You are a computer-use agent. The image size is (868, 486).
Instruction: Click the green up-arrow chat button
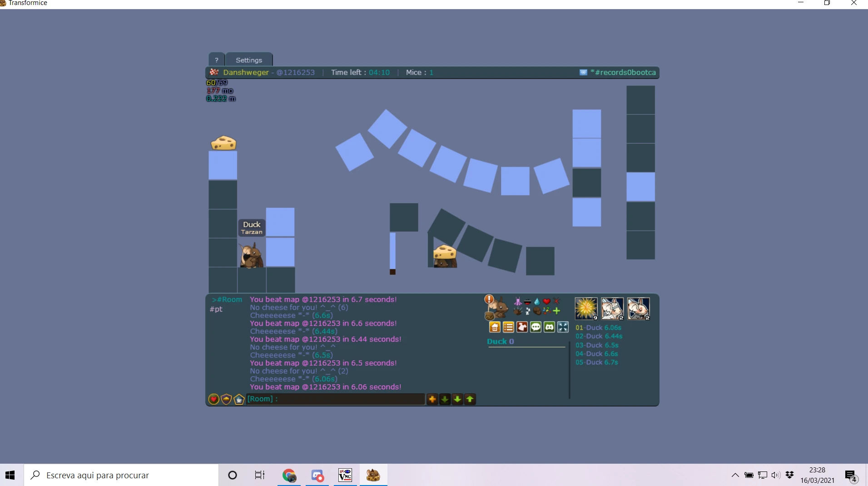470,399
